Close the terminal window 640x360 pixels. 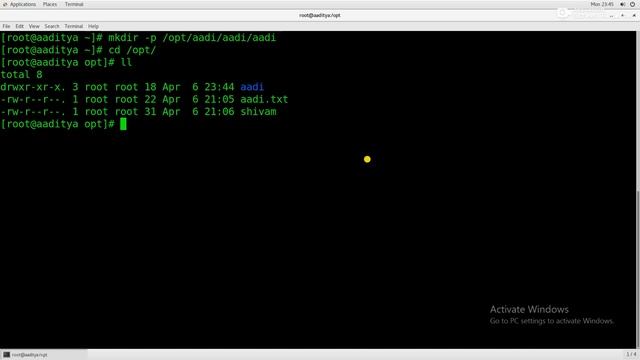tap(634, 16)
